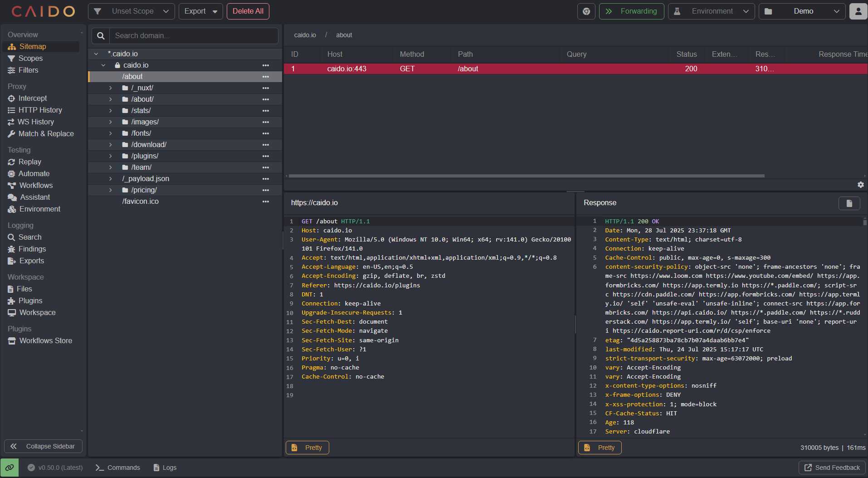Open the Unset Scope dropdown
This screenshot has height=478, width=868.
(131, 11)
